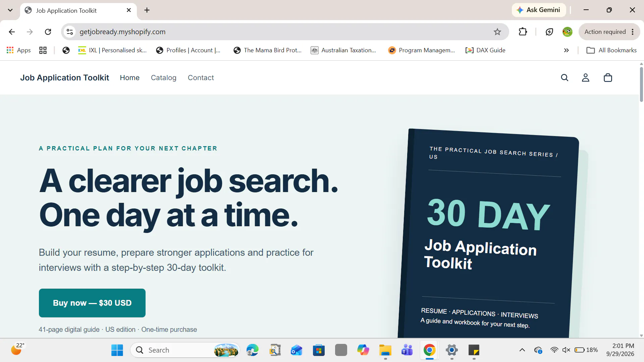Open a new browser tab
644x362 pixels.
pyautogui.click(x=147, y=10)
